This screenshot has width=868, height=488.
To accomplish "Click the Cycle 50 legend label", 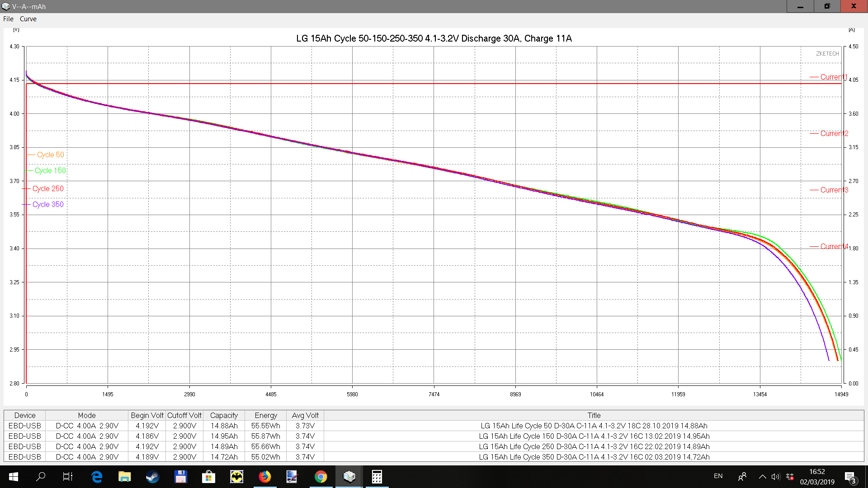I will point(50,155).
